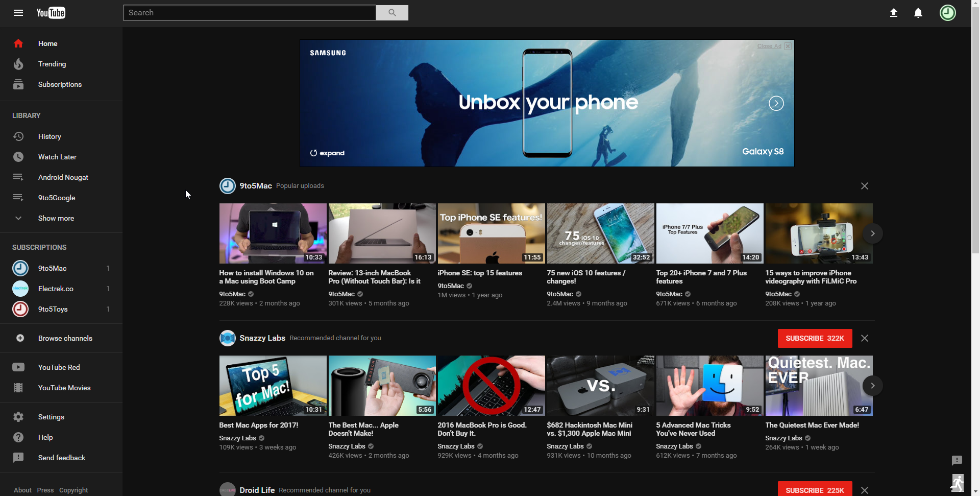Close the Samsung ad via Close Ad
The height and width of the screenshot is (496, 980).
(x=769, y=46)
